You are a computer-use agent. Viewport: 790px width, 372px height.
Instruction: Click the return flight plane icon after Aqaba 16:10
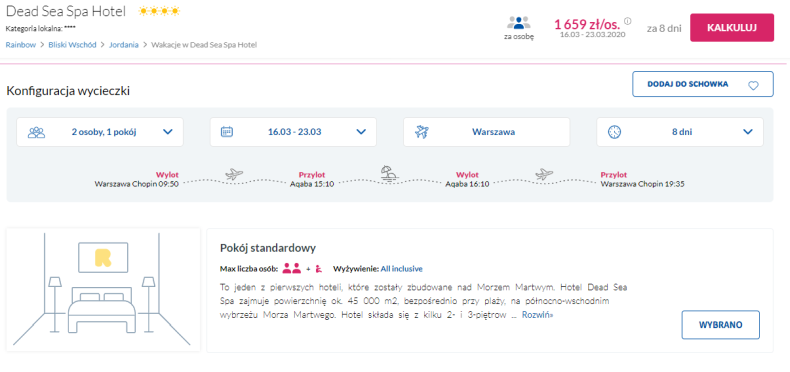(x=544, y=174)
